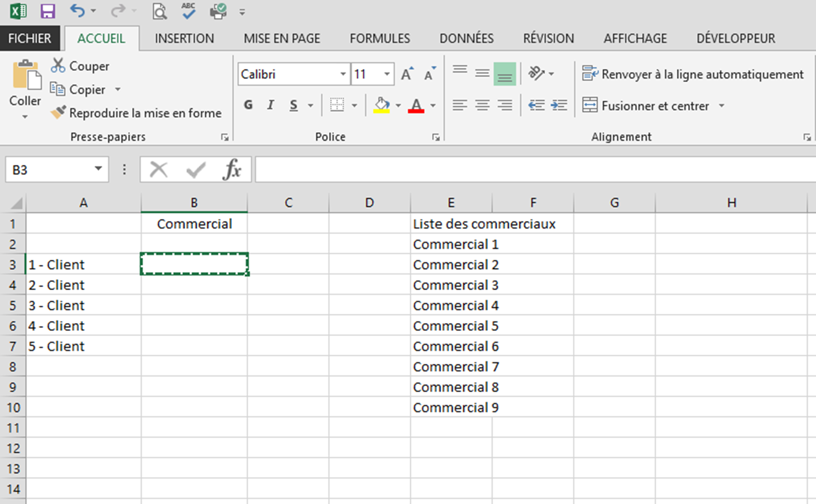Open Alignement group dialog launcher
The height and width of the screenshot is (504, 816).
807,137
